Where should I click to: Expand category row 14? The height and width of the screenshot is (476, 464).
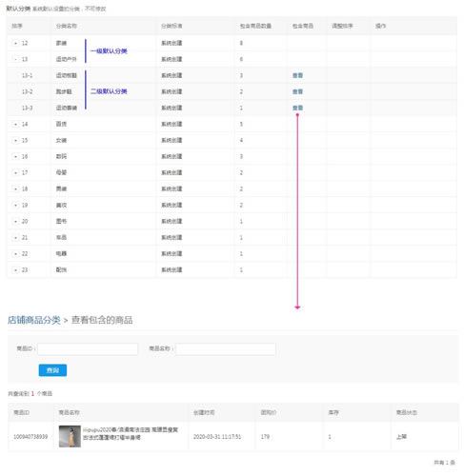(x=15, y=124)
